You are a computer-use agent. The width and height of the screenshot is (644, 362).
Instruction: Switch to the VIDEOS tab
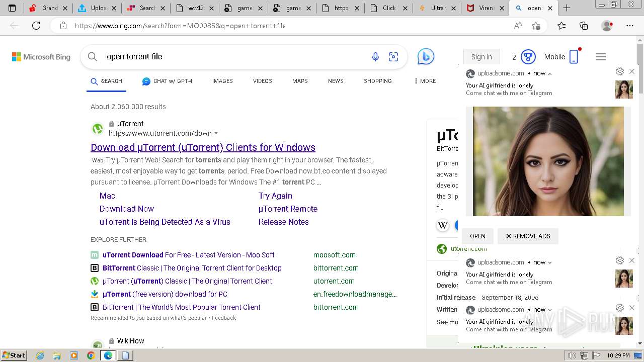click(x=263, y=81)
